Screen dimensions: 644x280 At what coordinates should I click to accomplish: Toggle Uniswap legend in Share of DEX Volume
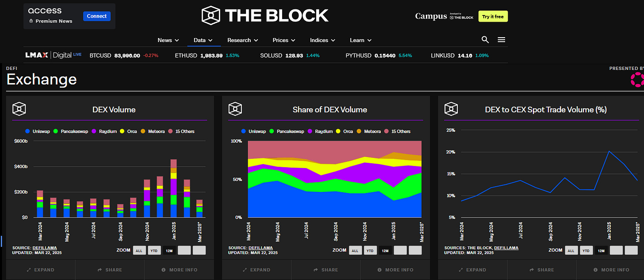pos(253,131)
